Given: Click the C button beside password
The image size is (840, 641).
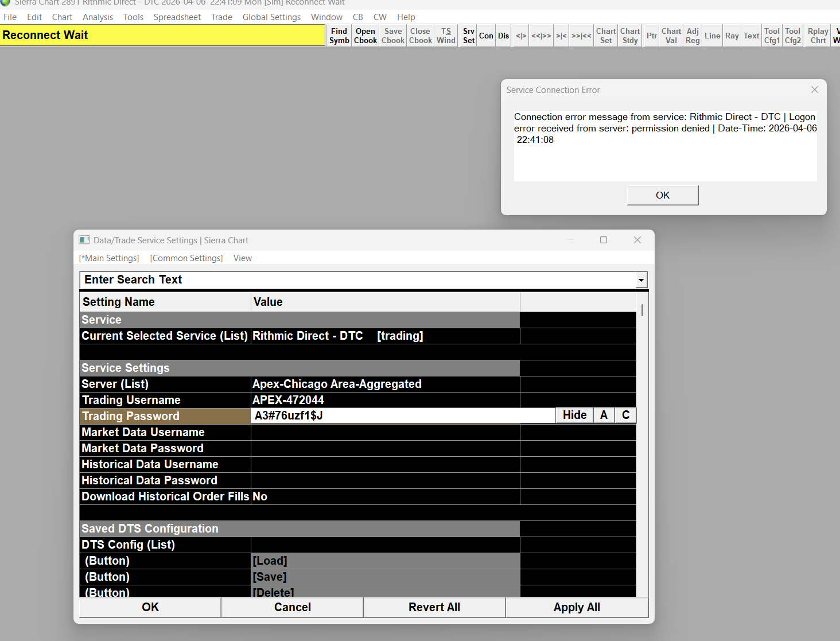Looking at the screenshot, I should 625,415.
